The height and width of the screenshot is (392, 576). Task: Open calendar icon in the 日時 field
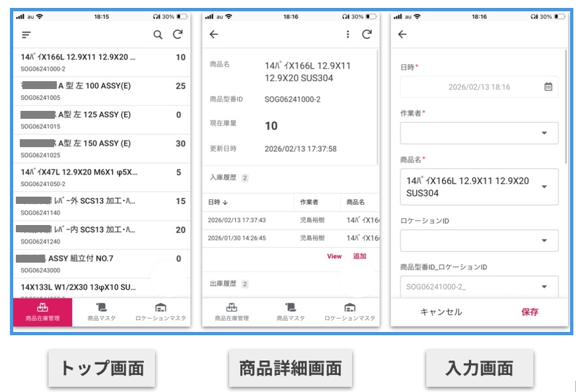coord(548,86)
